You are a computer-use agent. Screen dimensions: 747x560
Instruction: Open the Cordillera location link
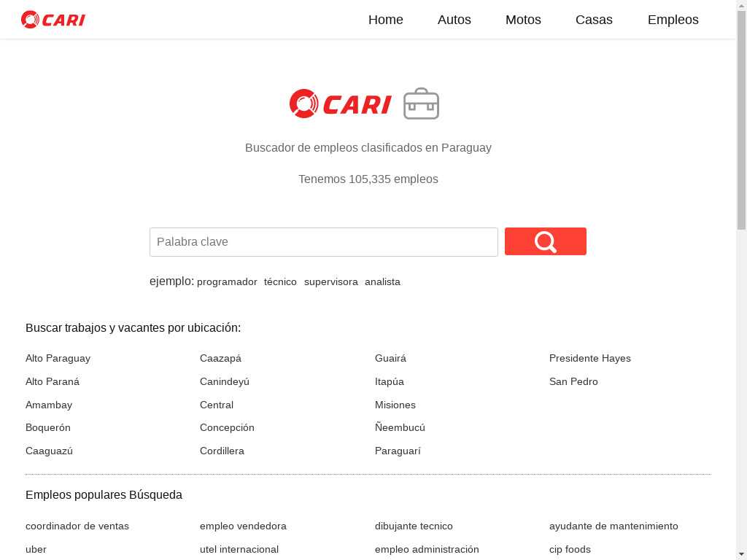click(x=222, y=451)
